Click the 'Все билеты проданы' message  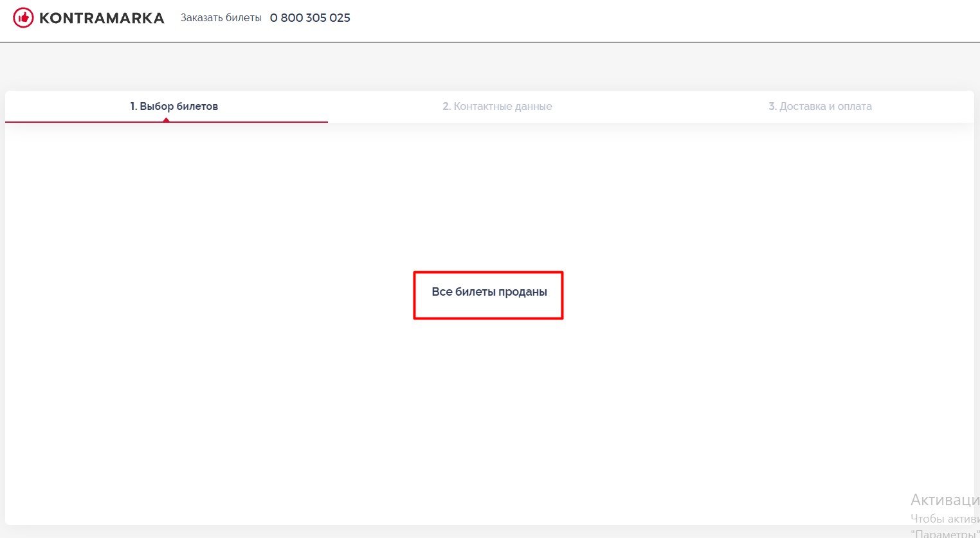tap(489, 292)
